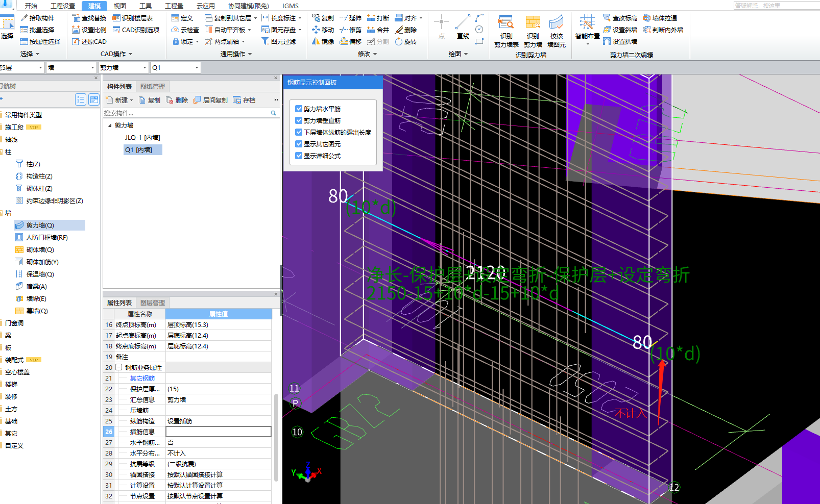The height and width of the screenshot is (504, 820).
Task: Open CAD识别选项 options
Action: click(136, 30)
